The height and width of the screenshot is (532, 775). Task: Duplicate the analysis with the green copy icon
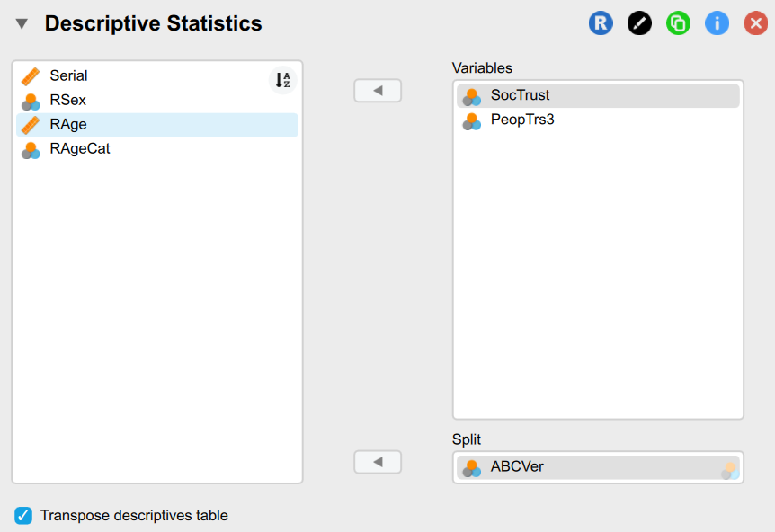pyautogui.click(x=678, y=23)
